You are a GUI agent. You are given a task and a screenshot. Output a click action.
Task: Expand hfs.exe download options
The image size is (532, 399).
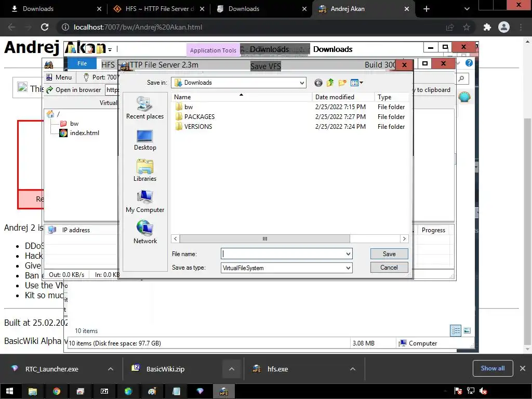(x=353, y=369)
